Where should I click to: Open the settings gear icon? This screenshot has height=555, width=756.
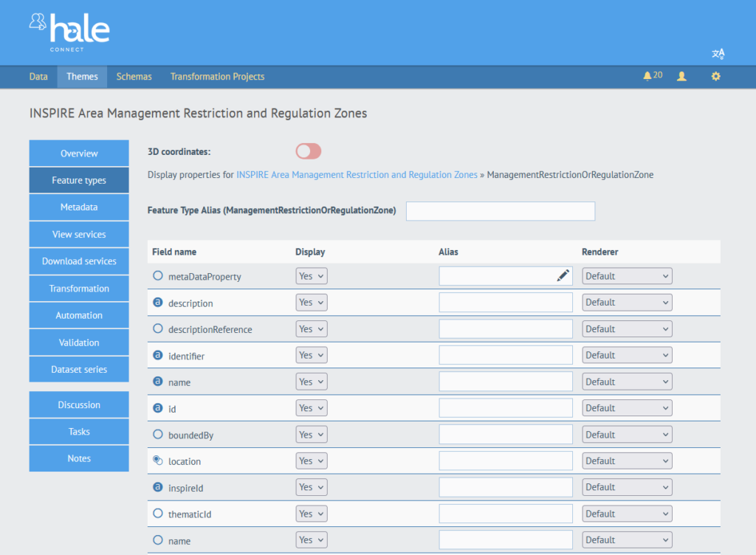pyautogui.click(x=715, y=76)
